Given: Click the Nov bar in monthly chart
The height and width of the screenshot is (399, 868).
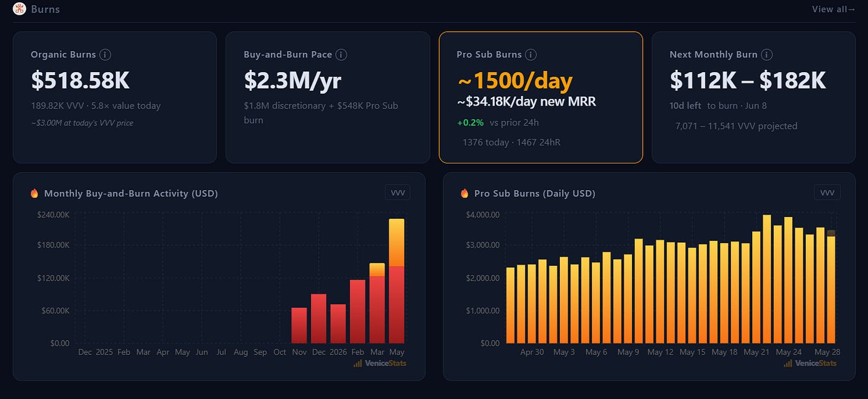Looking at the screenshot, I should [x=299, y=326].
